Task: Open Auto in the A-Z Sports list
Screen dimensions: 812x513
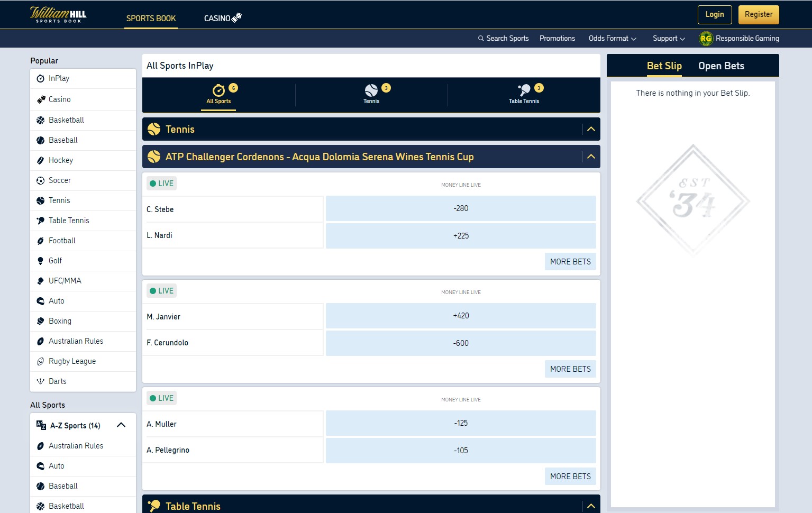Action: (83, 466)
